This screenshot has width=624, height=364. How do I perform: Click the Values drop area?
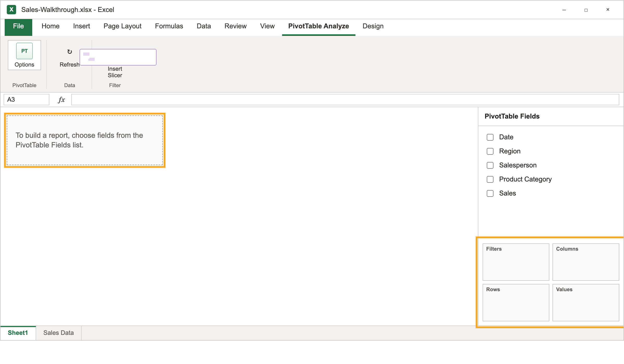pos(586,303)
